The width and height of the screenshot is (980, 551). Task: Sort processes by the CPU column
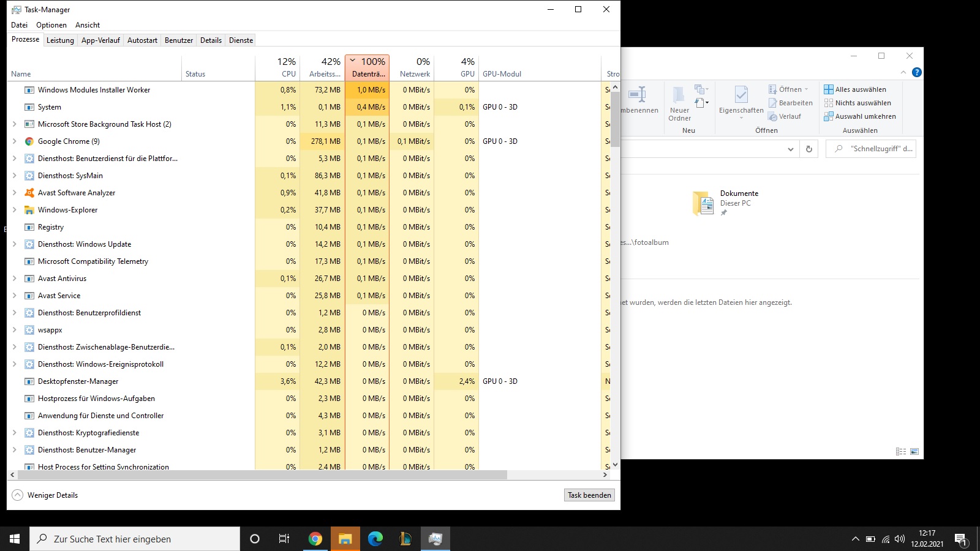(x=277, y=67)
